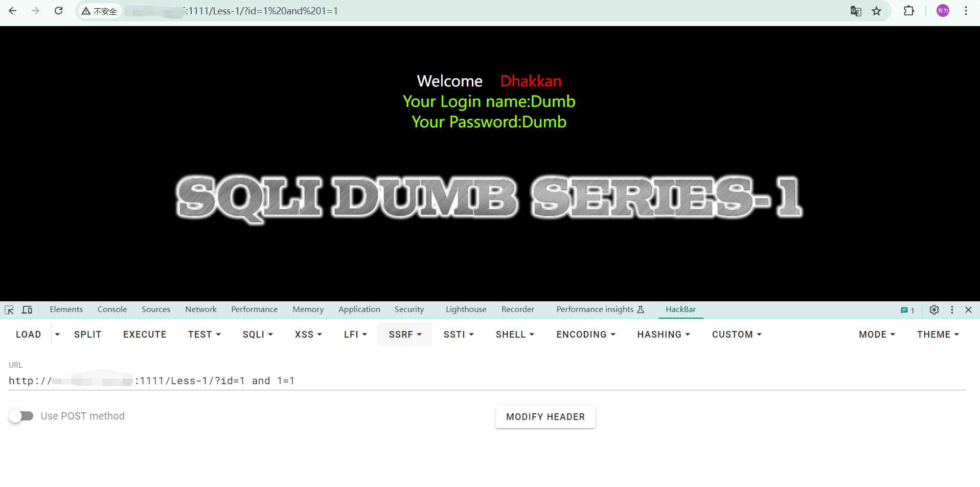Close the DevTools panel
This screenshot has height=487, width=980.
coord(968,309)
